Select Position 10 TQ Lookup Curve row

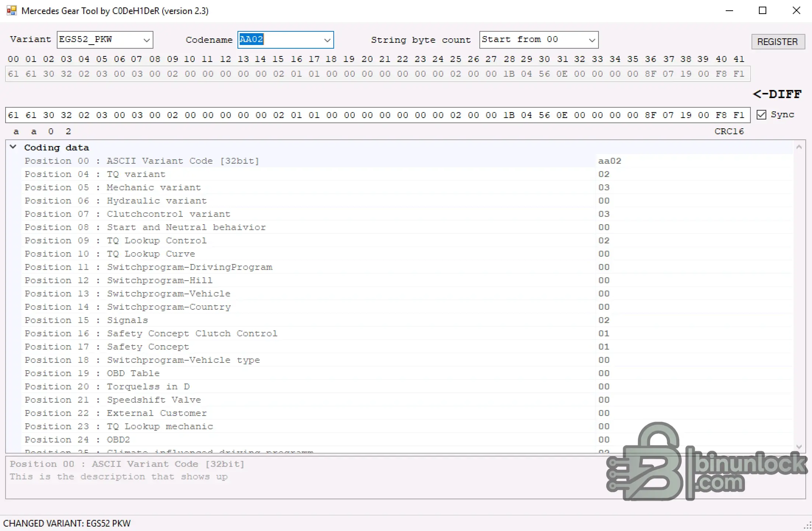click(407, 254)
